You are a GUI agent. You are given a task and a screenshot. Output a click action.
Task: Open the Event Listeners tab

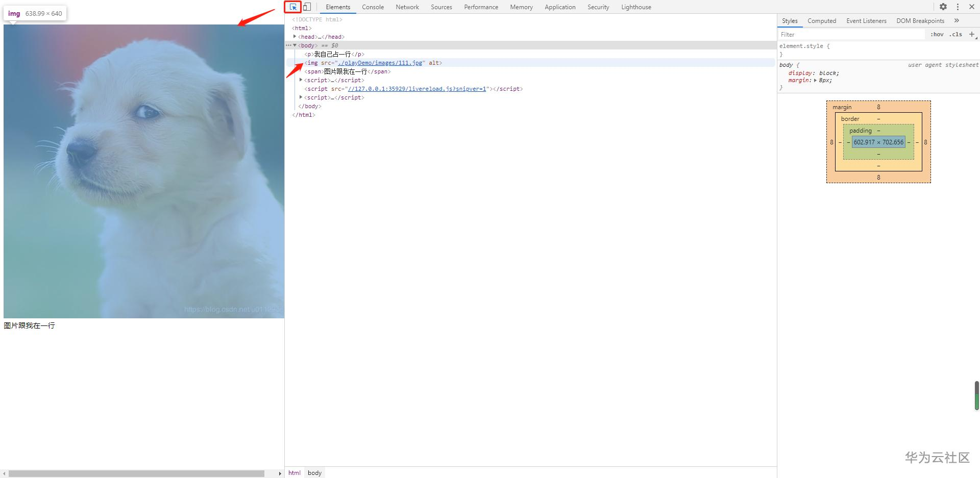[x=866, y=20]
